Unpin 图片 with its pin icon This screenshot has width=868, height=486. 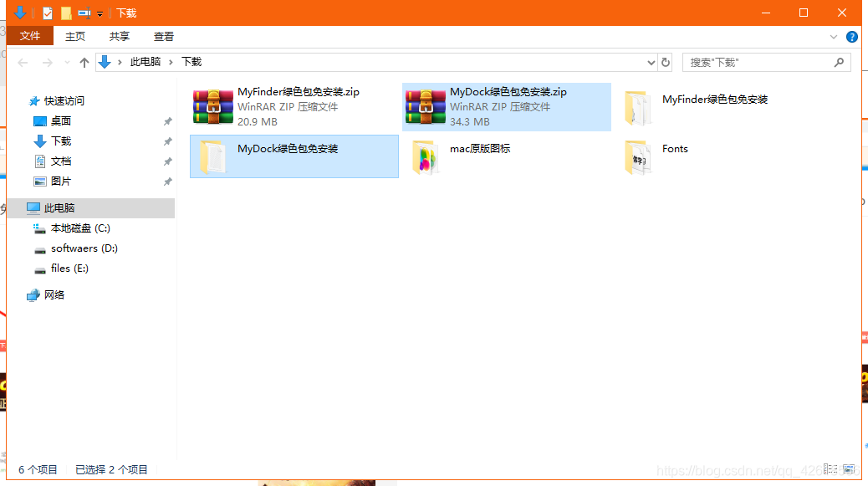(168, 182)
